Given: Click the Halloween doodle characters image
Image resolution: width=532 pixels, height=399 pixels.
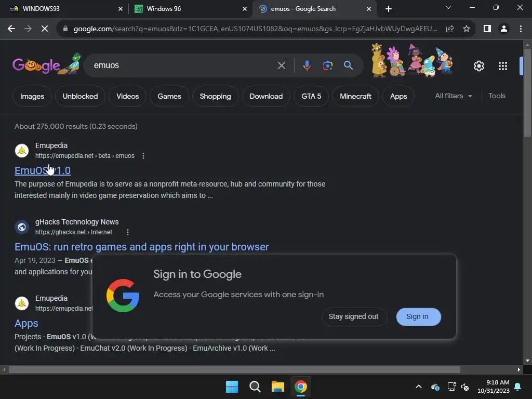Looking at the screenshot, I should pos(412,61).
